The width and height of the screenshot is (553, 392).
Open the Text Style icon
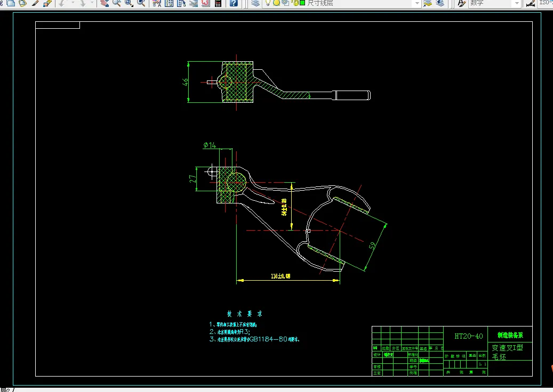[461, 3]
